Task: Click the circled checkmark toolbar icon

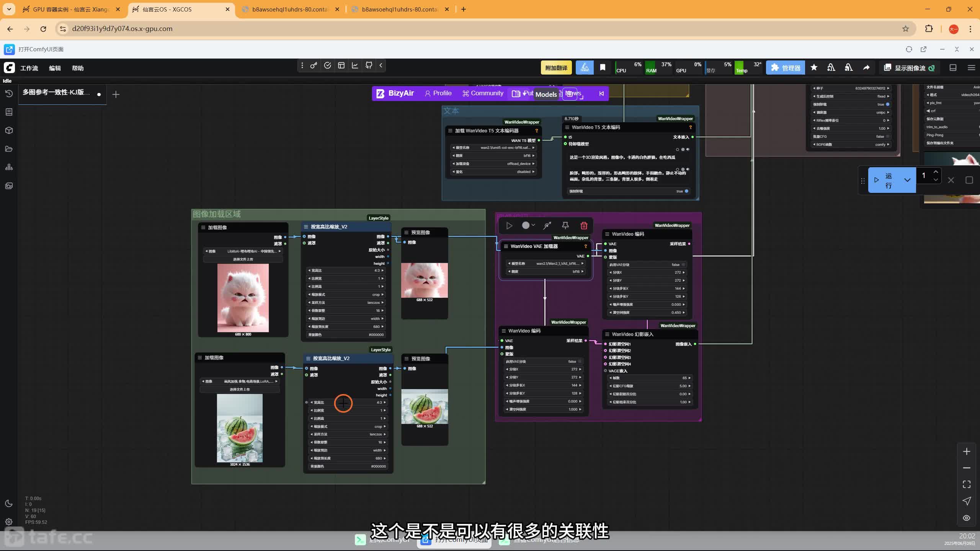Action: [x=327, y=65]
